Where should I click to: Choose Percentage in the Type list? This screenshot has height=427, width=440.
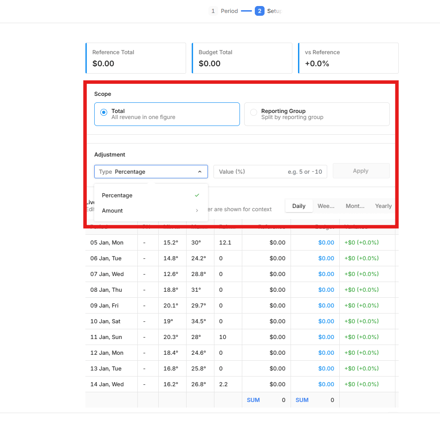(151, 195)
